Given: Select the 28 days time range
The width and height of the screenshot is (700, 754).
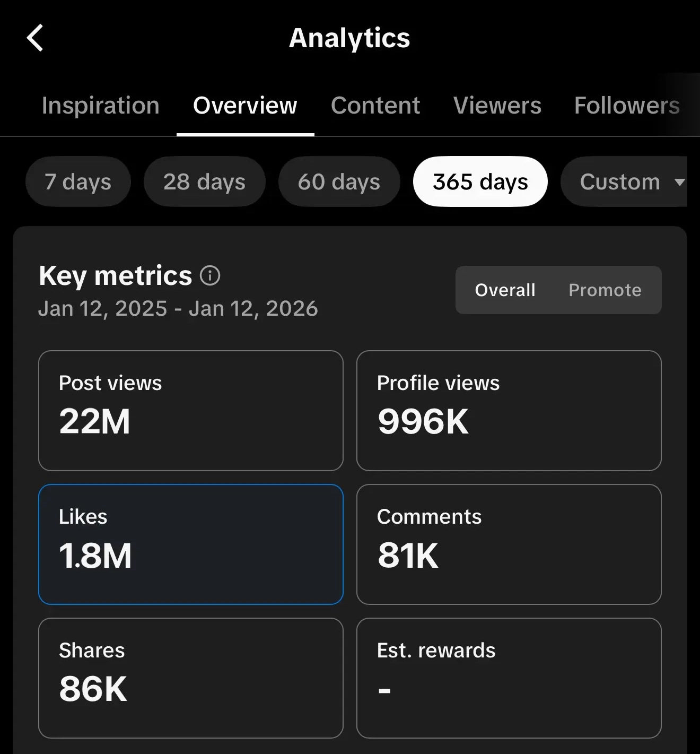Looking at the screenshot, I should (x=204, y=181).
